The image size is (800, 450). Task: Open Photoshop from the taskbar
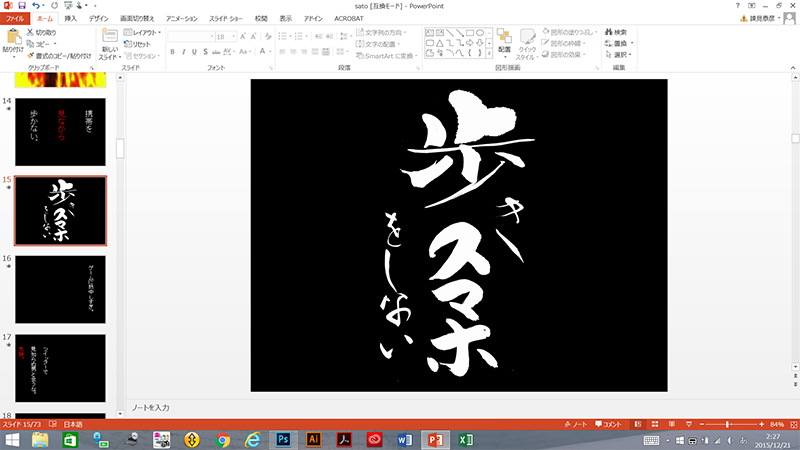[283, 440]
